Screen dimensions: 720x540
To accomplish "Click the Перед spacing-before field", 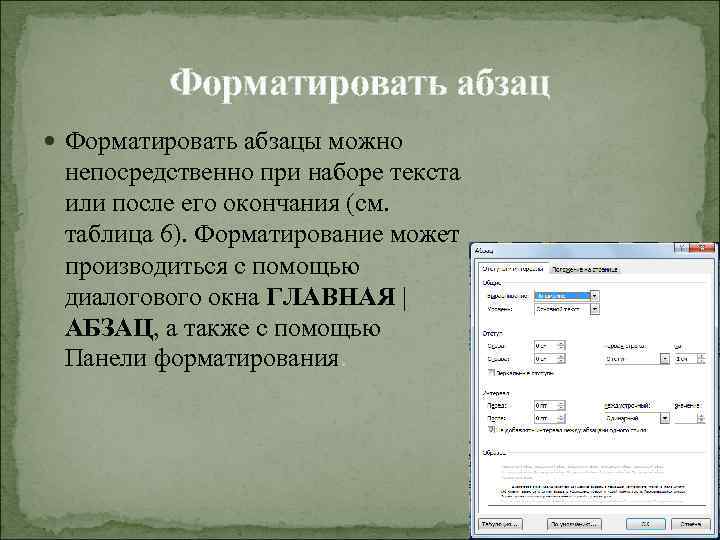I will (x=546, y=406).
